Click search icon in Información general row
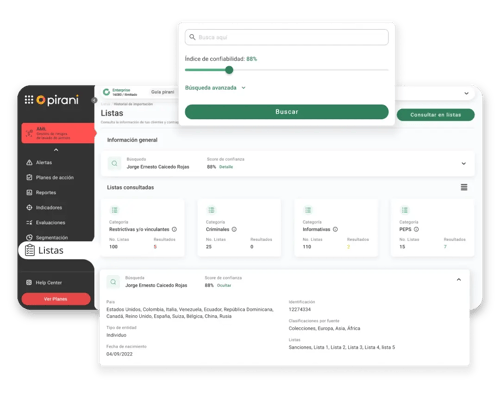 (x=114, y=163)
